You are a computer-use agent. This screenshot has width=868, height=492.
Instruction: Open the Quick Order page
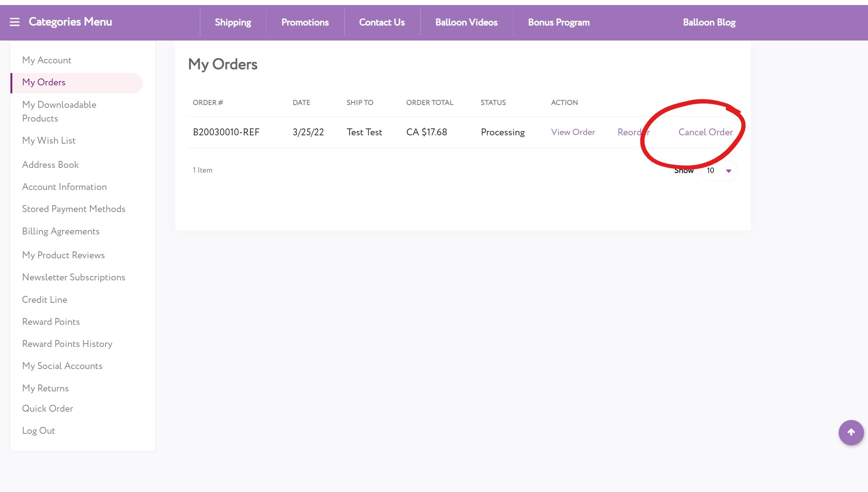pyautogui.click(x=47, y=408)
